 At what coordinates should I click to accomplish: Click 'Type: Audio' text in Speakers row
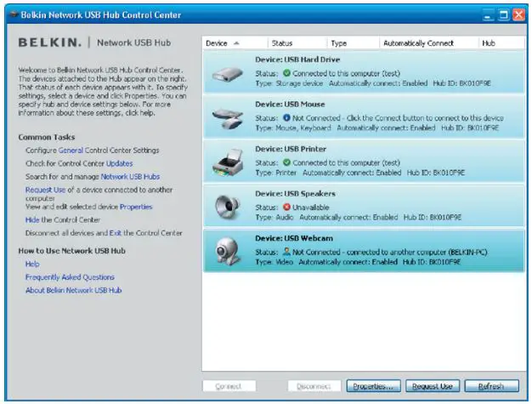(274, 217)
